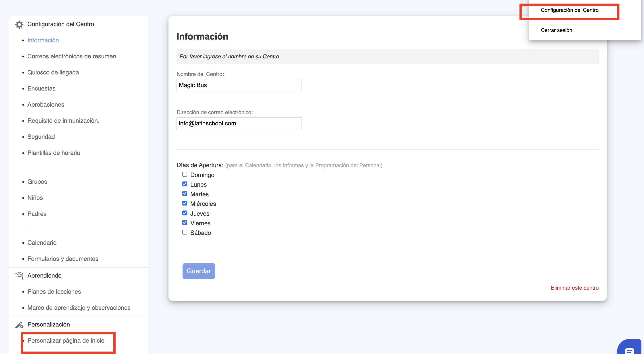
Task: Check the Sábado opening day
Action: tap(185, 232)
